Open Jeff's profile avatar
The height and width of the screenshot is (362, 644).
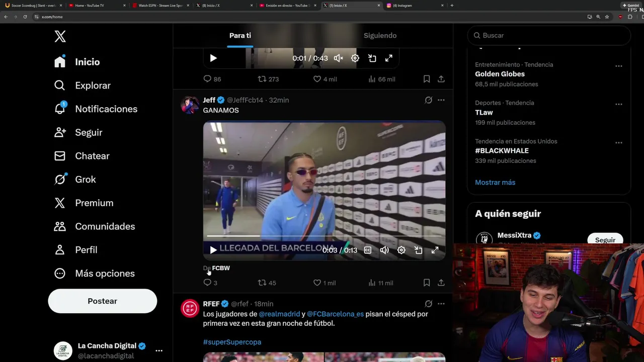click(190, 105)
